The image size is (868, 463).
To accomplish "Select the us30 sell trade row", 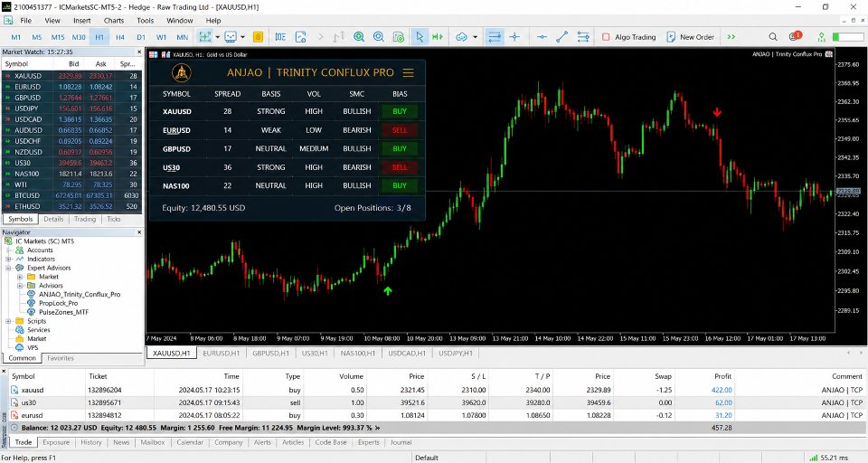I will click(x=436, y=402).
